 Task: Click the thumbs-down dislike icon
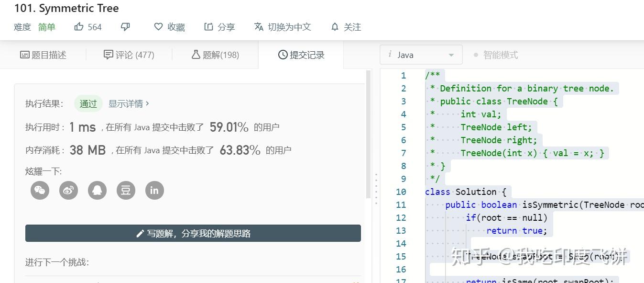(x=125, y=27)
